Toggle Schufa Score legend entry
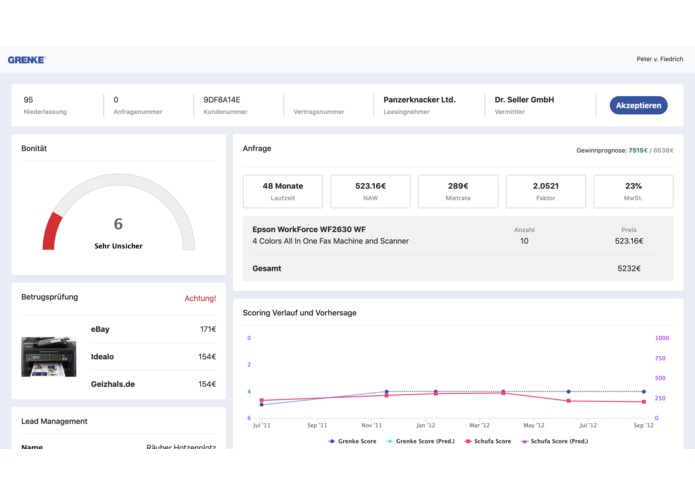The height and width of the screenshot is (494, 695). (488, 441)
